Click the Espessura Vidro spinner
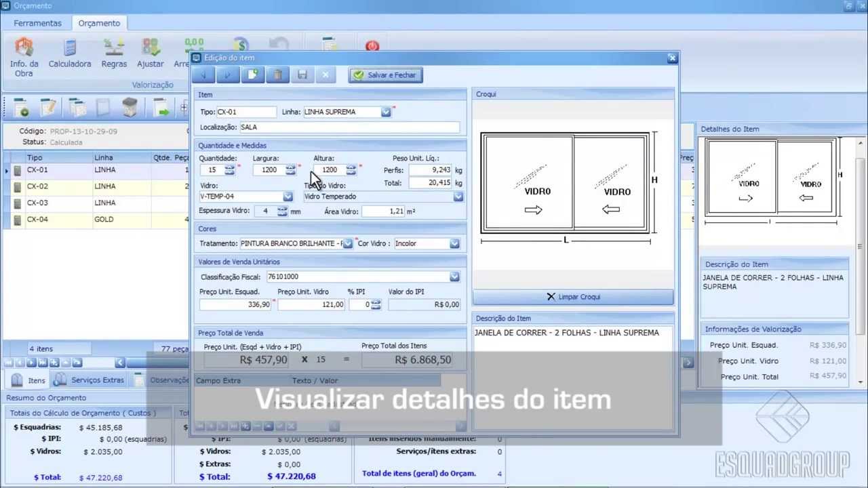The image size is (868, 488). 282,211
